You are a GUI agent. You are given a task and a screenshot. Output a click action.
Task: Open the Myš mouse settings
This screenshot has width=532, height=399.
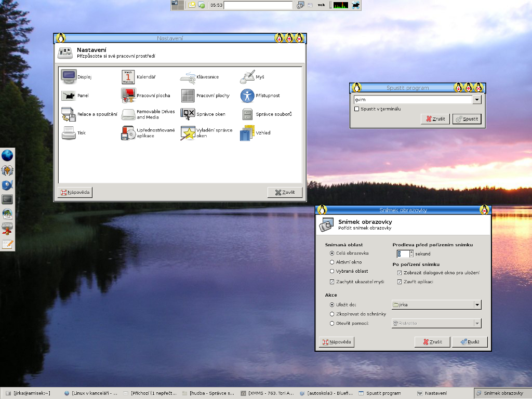tap(247, 77)
